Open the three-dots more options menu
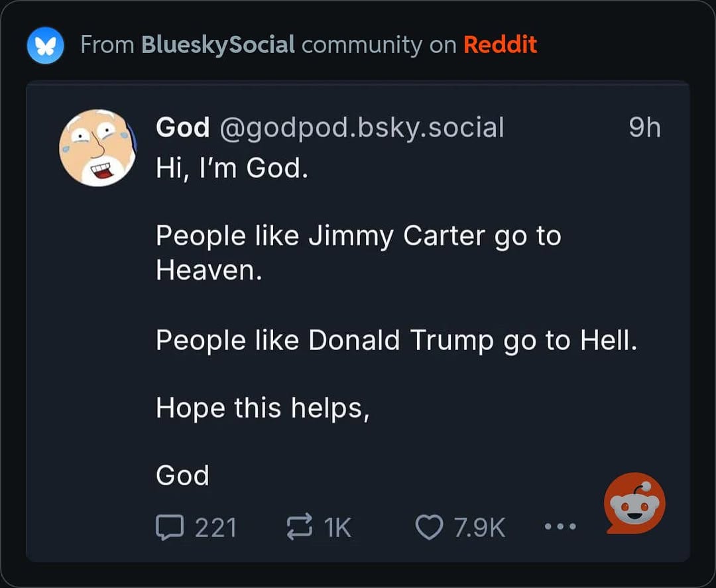 click(560, 527)
